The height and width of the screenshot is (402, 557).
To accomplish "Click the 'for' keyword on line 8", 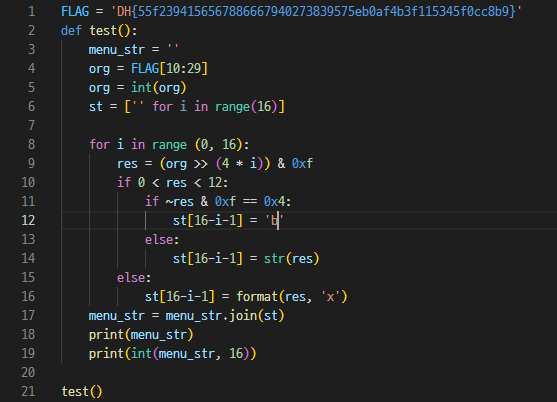I will tap(99, 145).
